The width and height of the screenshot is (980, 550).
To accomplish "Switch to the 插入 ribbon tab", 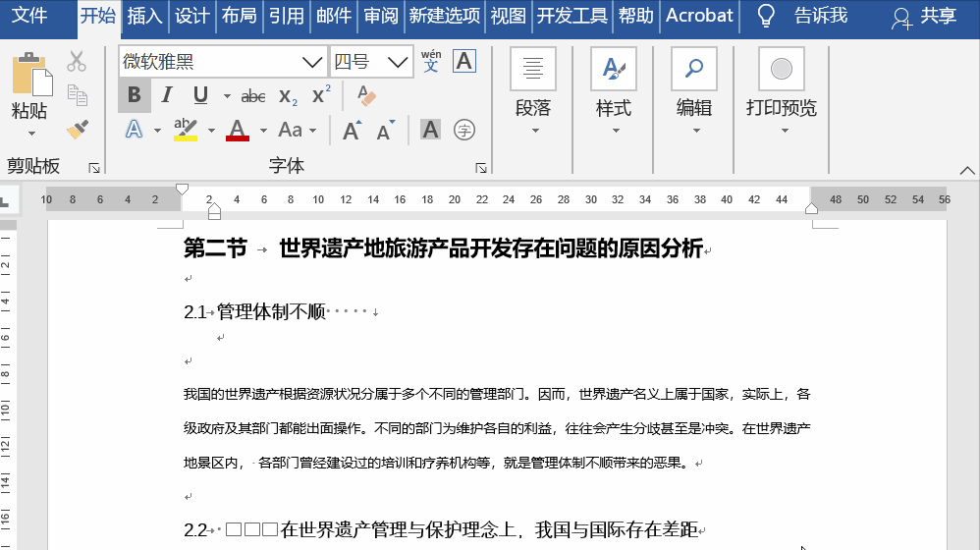I will point(145,16).
